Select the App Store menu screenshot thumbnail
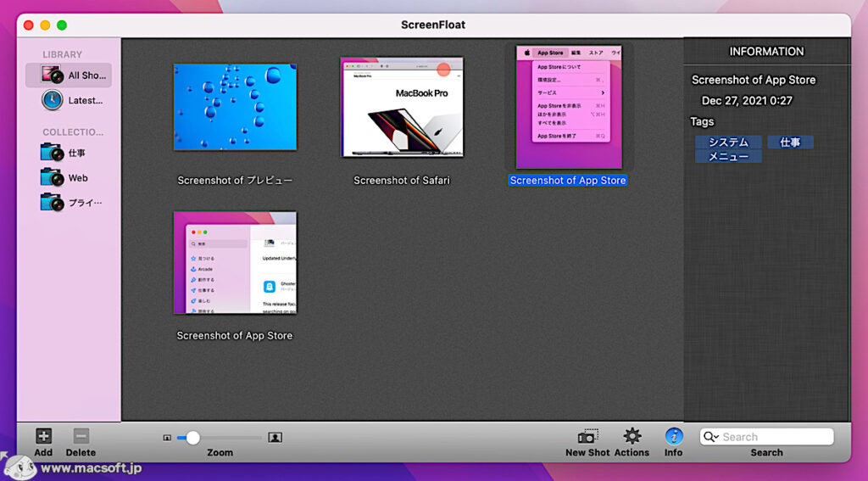 coord(569,107)
